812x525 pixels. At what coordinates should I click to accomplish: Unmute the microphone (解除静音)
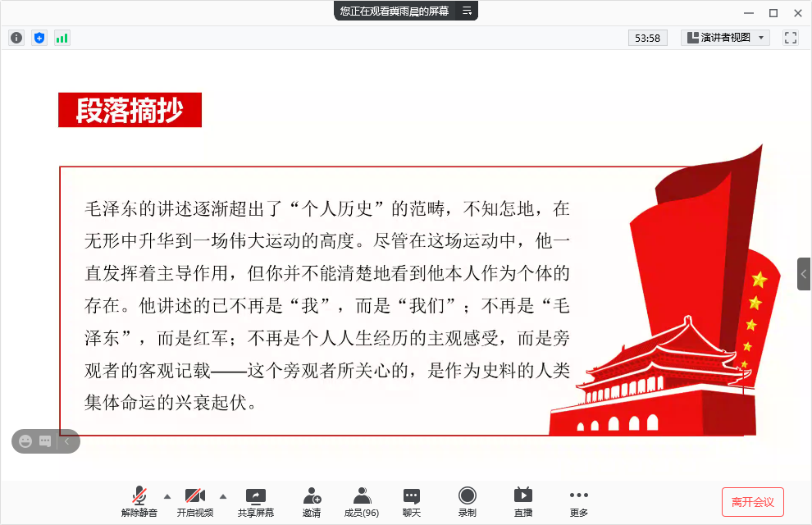(139, 502)
